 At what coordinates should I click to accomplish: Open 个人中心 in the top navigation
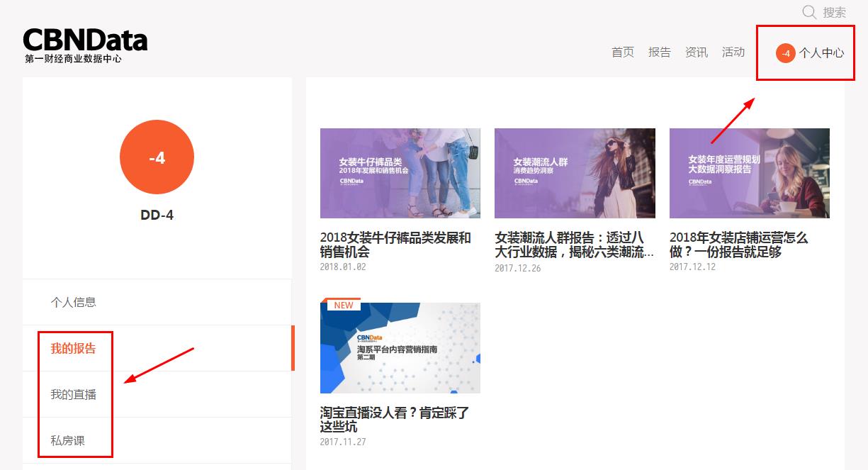pyautogui.click(x=823, y=53)
